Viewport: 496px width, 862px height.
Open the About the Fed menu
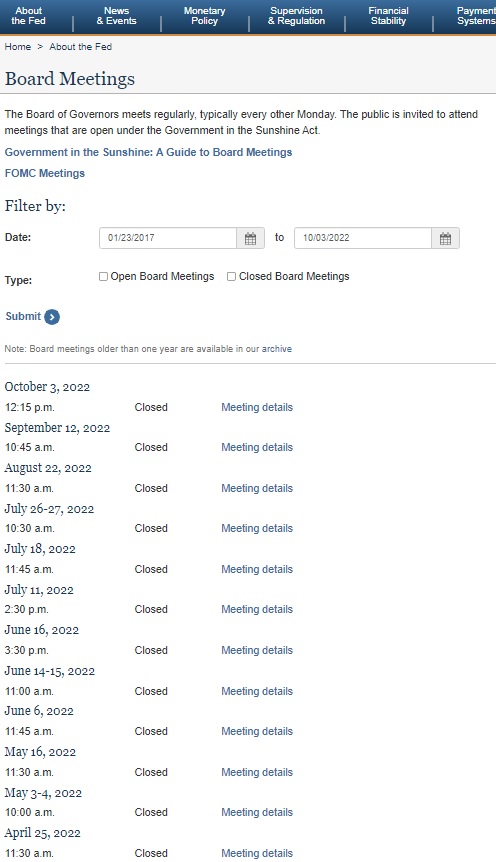(29, 16)
